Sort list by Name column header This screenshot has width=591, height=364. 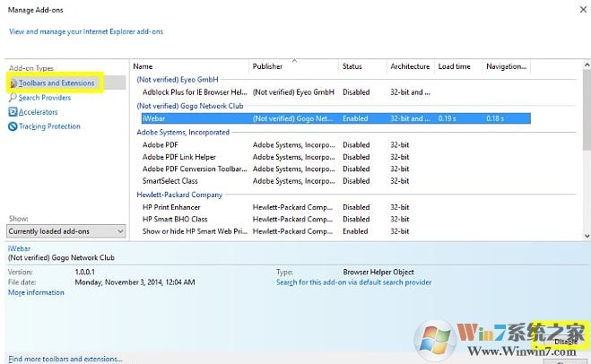point(190,66)
